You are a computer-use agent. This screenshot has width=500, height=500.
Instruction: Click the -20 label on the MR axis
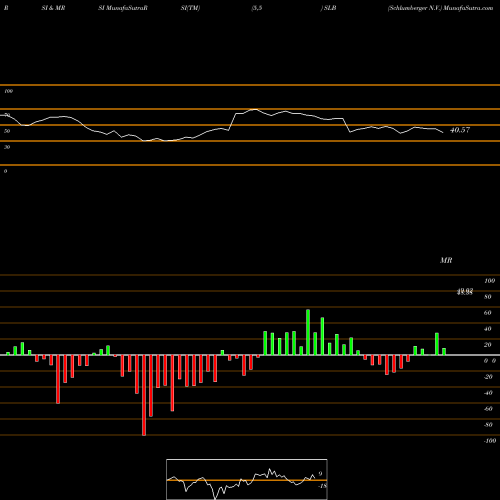coord(488,377)
